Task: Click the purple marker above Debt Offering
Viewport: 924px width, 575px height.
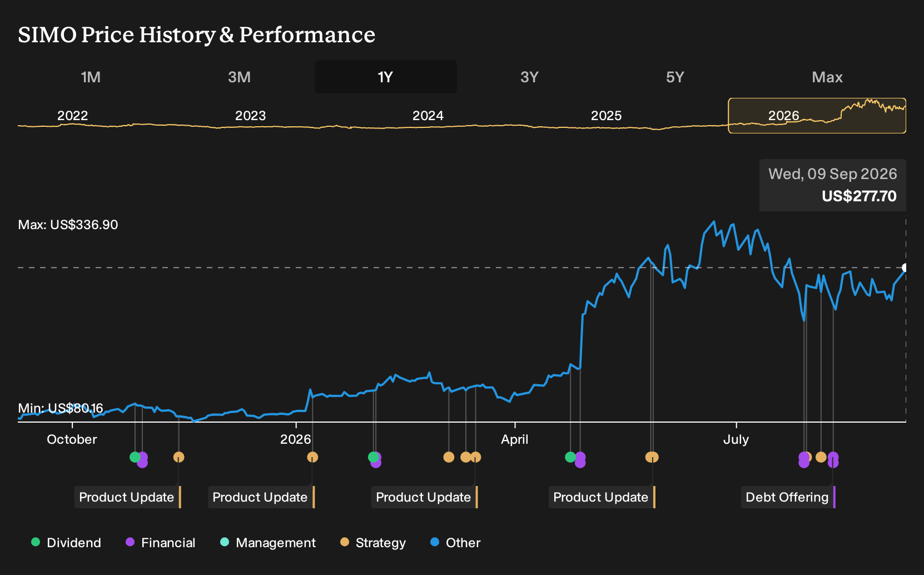Action: pyautogui.click(x=833, y=459)
